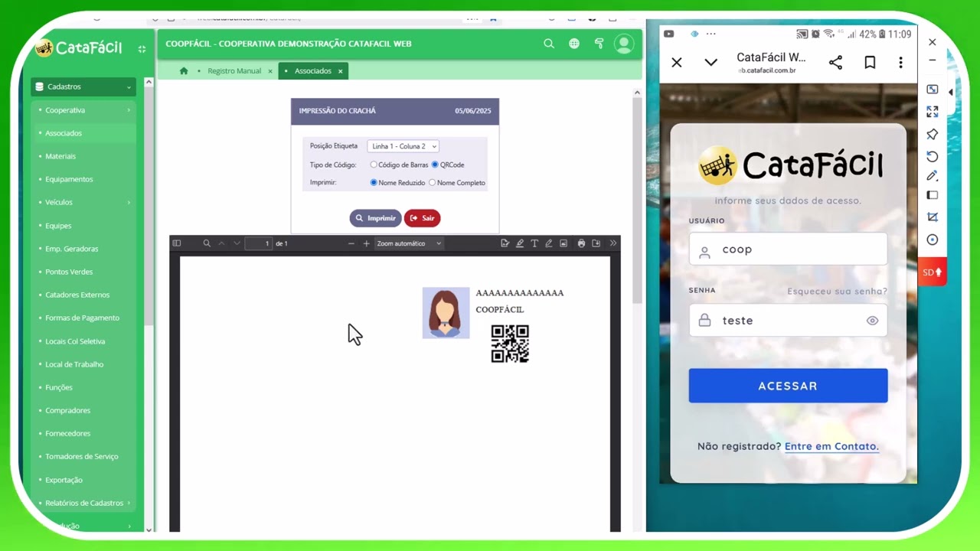Click the rotate icon in mirror toolbar
The image size is (980, 551).
point(933,156)
